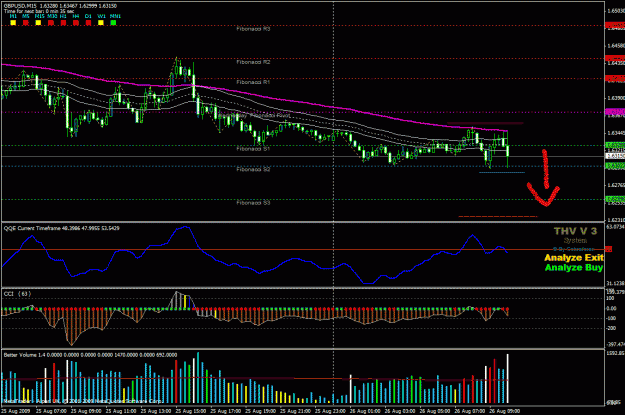Click the yellow Analyze Exit text
Image resolution: width=625 pixels, height=415 pixels.
point(574,258)
